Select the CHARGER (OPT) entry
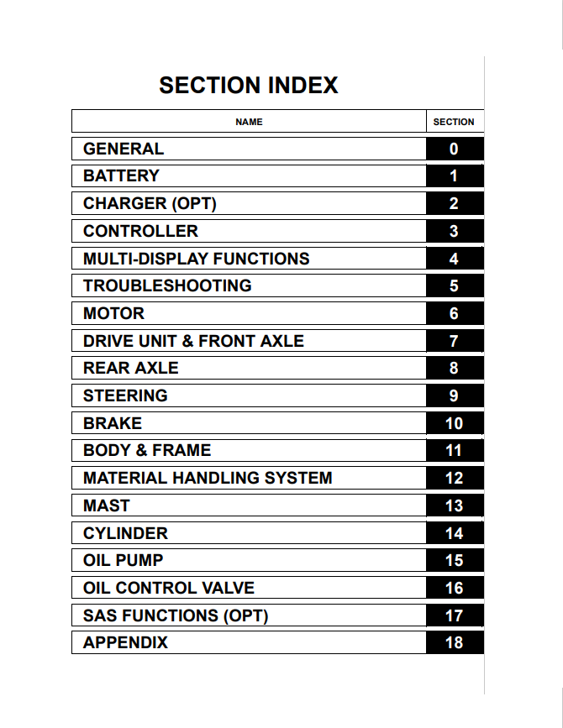 tap(150, 204)
